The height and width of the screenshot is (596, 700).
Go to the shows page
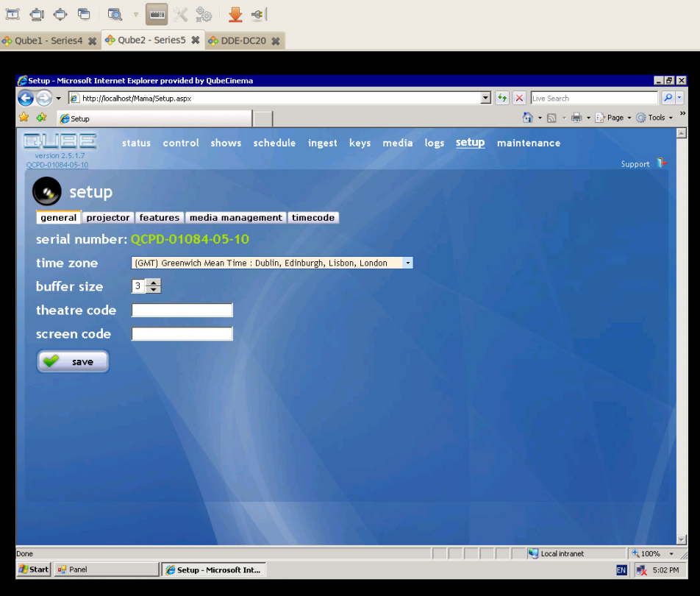click(226, 143)
